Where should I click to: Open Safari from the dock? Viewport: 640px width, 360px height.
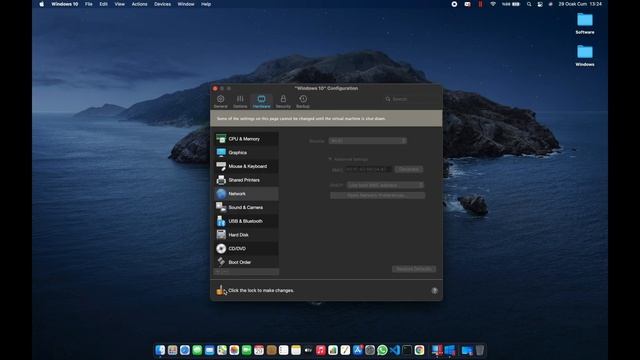pos(184,350)
